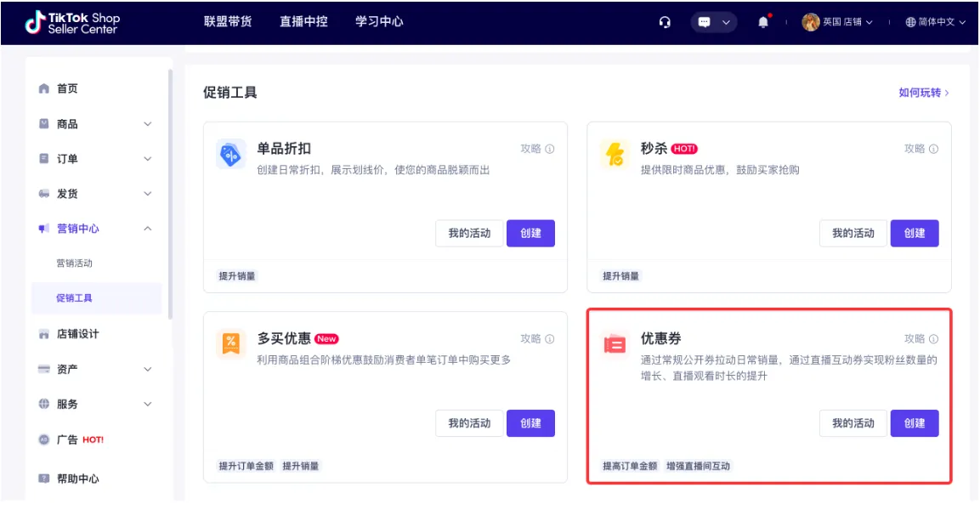Image resolution: width=980 pixels, height=521 pixels.
Task: Click the globe language icon
Action: click(x=910, y=22)
